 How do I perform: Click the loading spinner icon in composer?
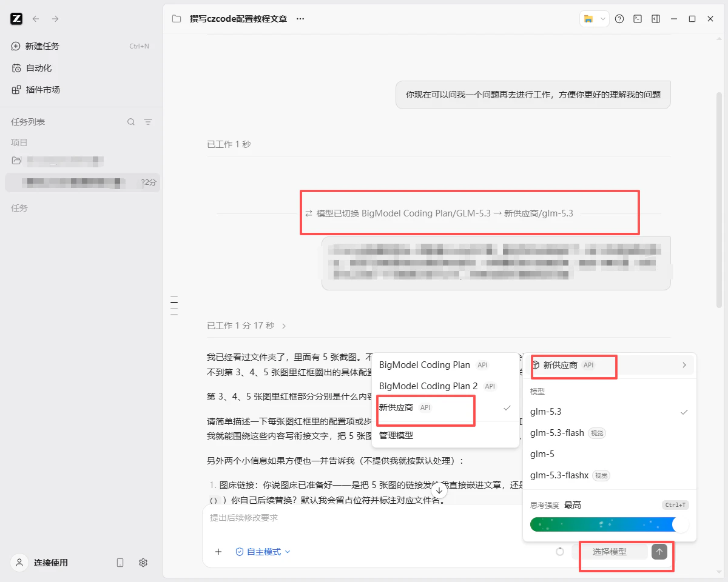coord(560,552)
